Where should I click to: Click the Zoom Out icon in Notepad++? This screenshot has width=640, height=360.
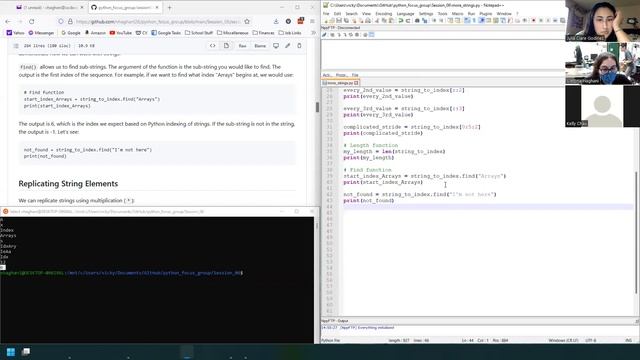(x=441, y=20)
